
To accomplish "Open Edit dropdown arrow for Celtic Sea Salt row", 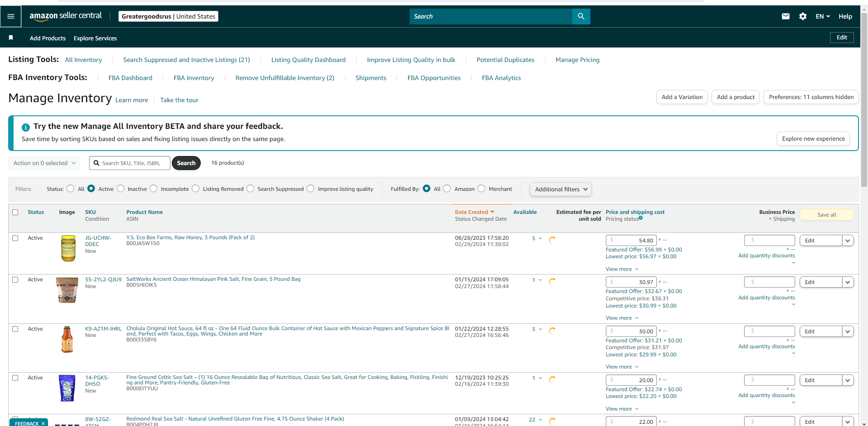I will pyautogui.click(x=848, y=380).
